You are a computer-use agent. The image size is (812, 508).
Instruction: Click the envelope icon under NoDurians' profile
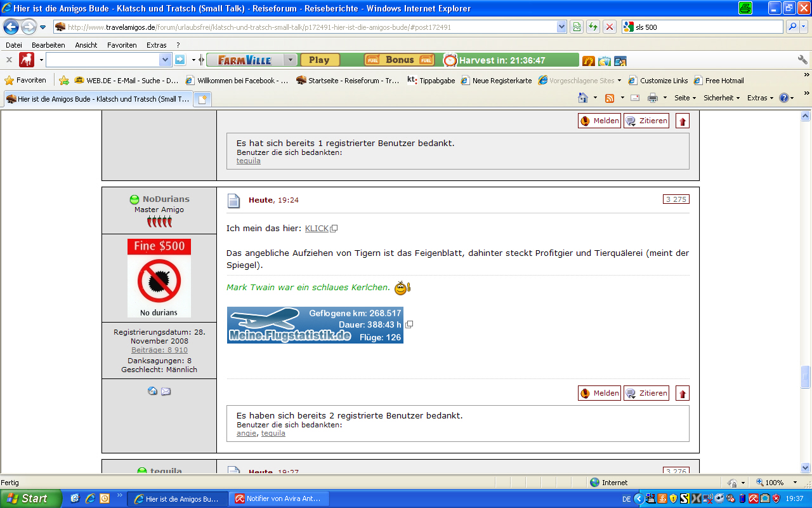(x=166, y=391)
